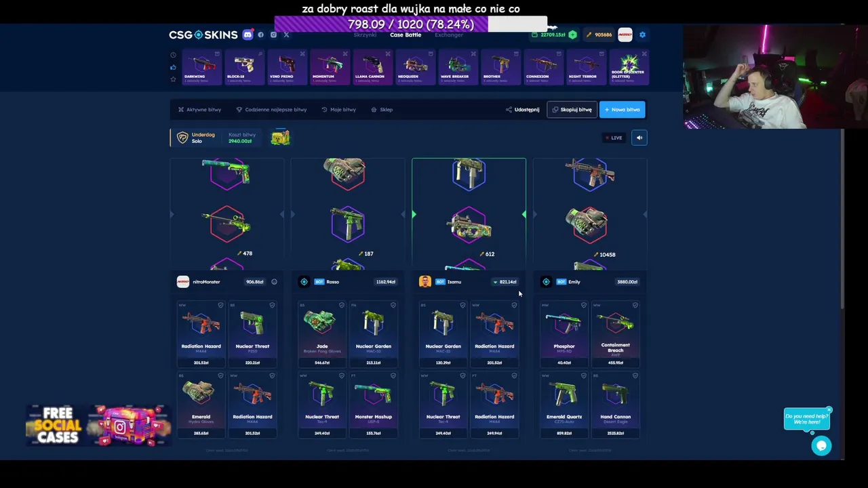Viewport: 868px width, 488px height.
Task: Show favorite drops star icon
Action: 173,79
